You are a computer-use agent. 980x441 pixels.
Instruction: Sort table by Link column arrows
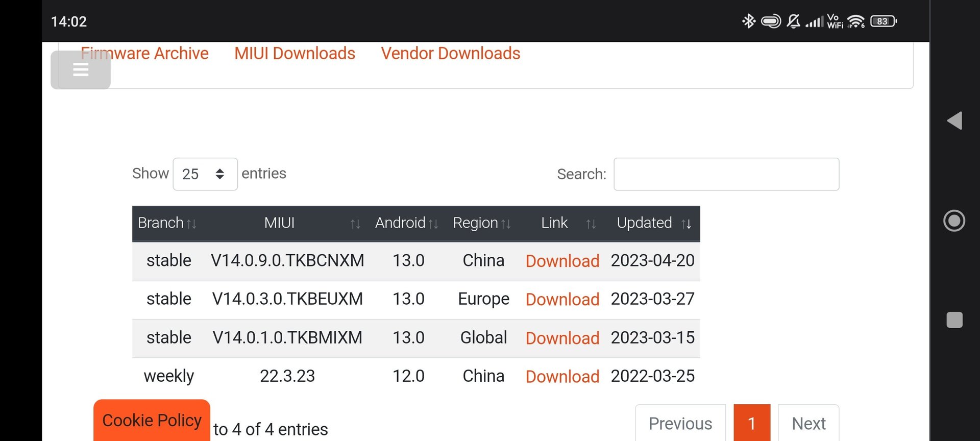591,224
